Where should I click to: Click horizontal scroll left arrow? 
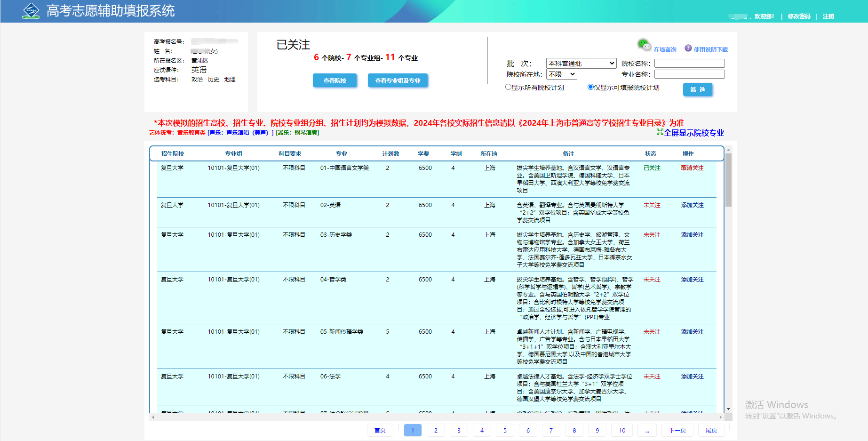152,417
